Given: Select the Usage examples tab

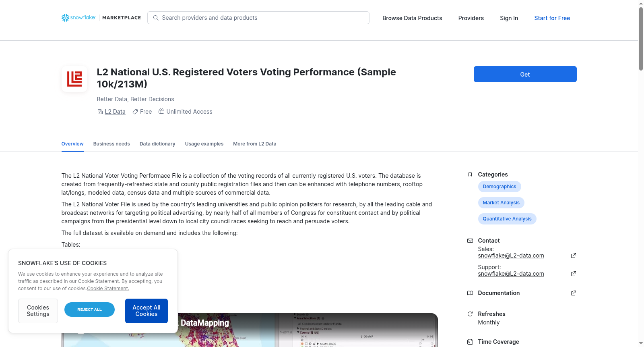Looking at the screenshot, I should coord(204,144).
